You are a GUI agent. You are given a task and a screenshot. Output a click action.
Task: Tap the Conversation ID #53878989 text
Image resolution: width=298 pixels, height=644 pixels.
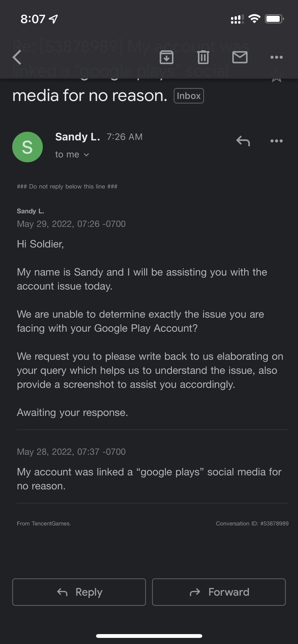(252, 523)
